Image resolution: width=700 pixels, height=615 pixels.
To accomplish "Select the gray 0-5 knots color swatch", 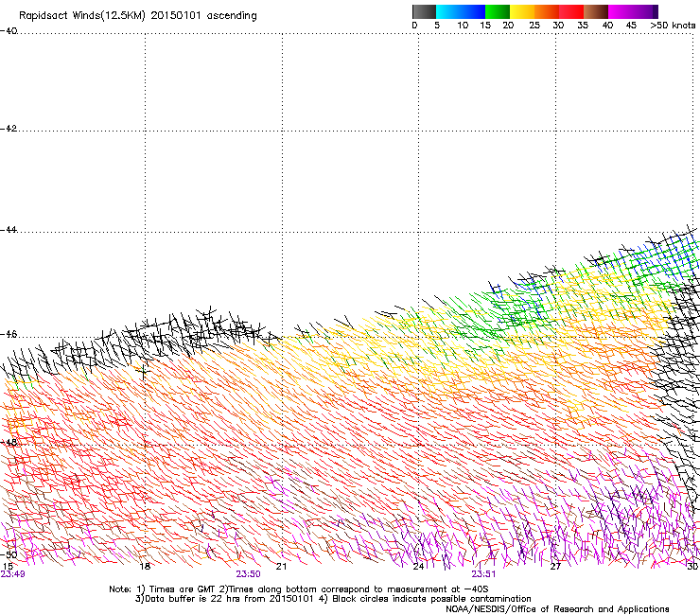I will (x=424, y=11).
